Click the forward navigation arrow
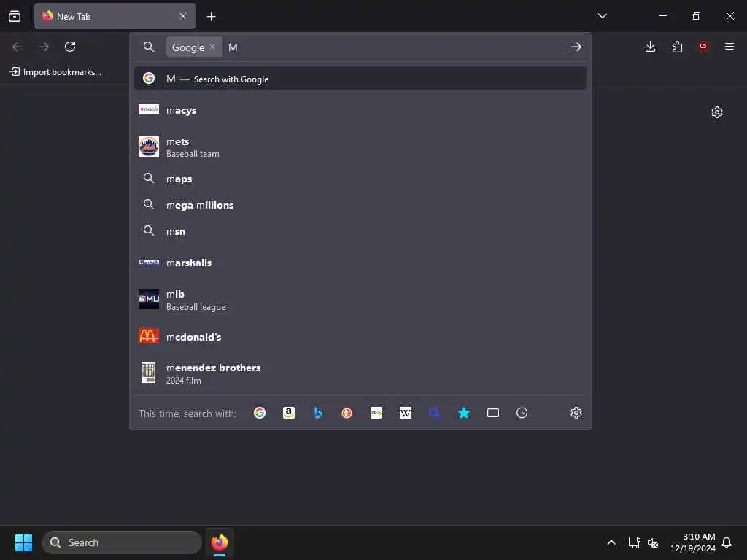The width and height of the screenshot is (747, 560). point(44,47)
